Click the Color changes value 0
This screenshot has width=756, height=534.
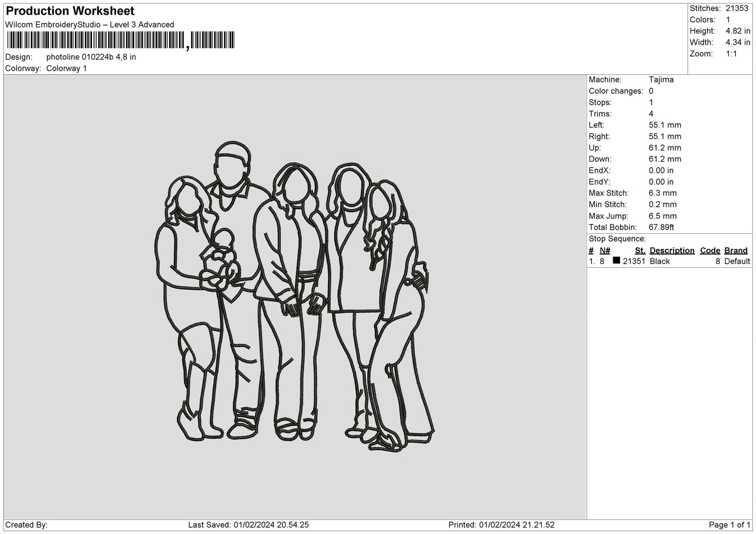tap(651, 91)
